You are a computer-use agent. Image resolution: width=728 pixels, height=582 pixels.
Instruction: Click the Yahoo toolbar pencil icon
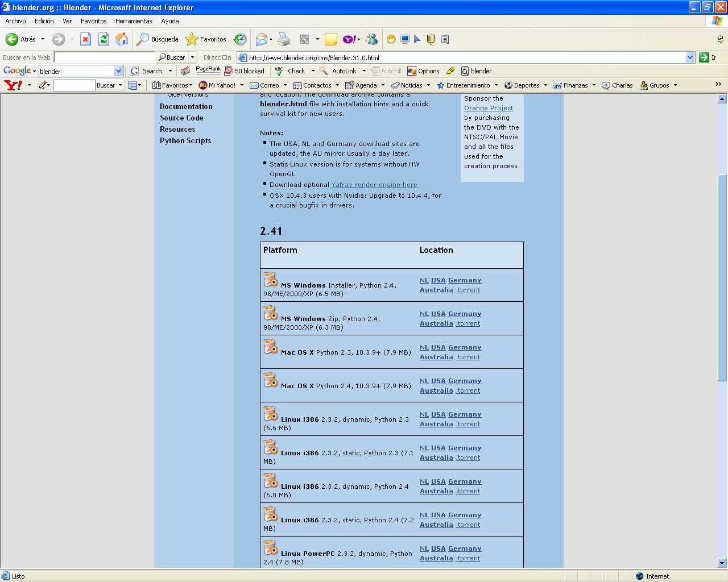(x=43, y=85)
